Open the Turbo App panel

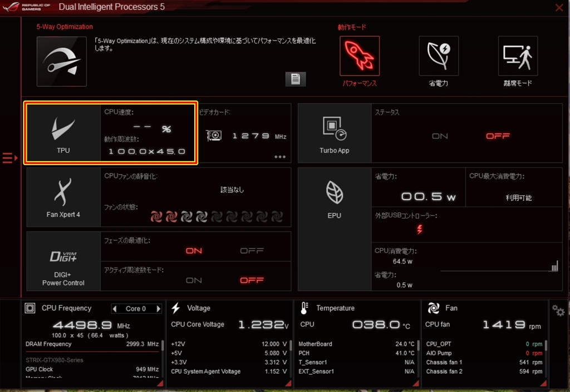[335, 133]
